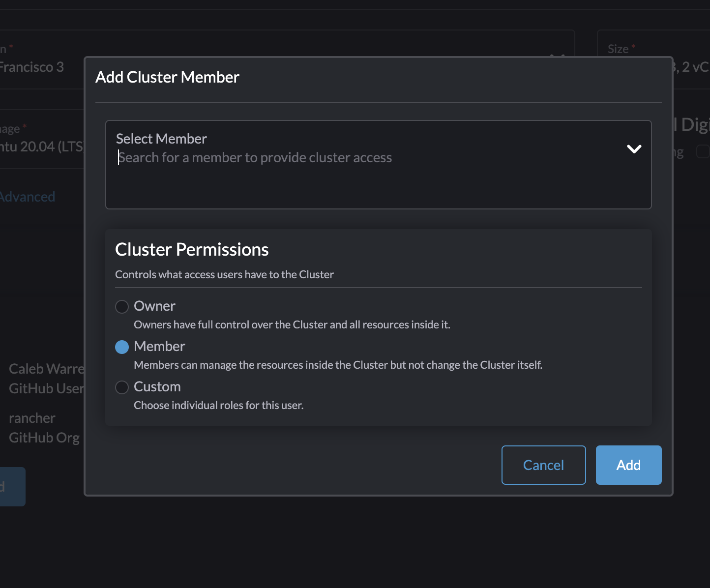Select the Caleb Warren GitHub User entry
Viewport: 710px width, 588px height.
point(47,378)
